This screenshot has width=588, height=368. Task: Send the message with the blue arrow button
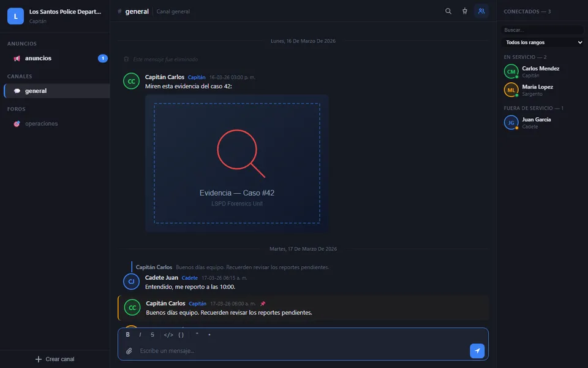pos(477,351)
